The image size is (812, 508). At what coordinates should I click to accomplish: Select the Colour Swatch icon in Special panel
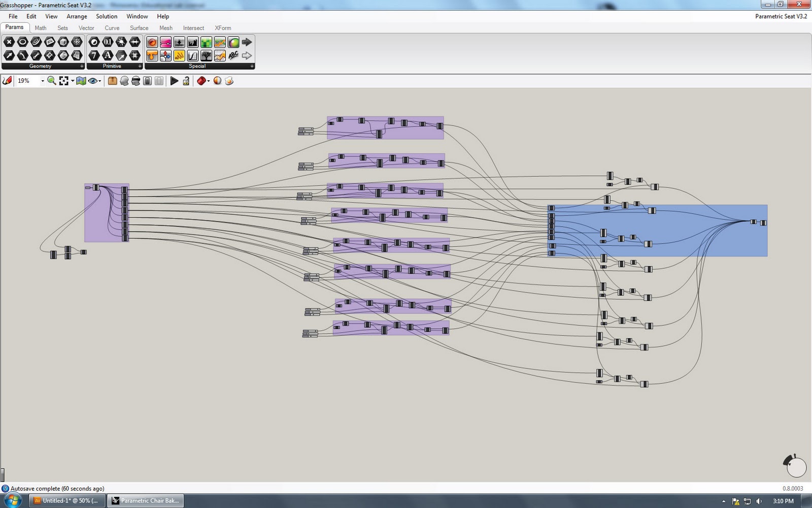click(x=234, y=43)
